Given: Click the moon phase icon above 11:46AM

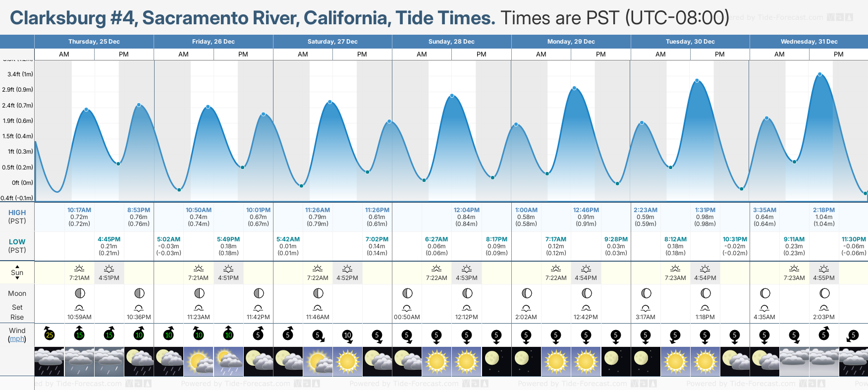Looking at the screenshot, I should tap(318, 293).
